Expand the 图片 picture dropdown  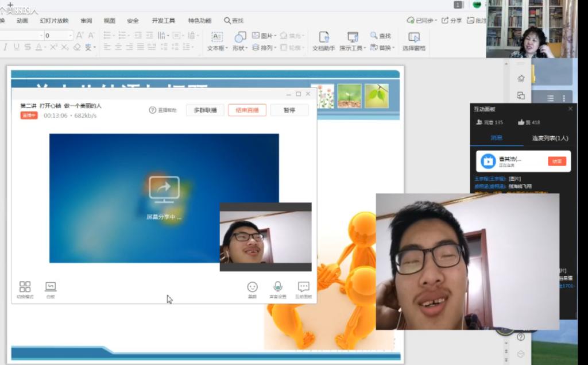pos(264,36)
